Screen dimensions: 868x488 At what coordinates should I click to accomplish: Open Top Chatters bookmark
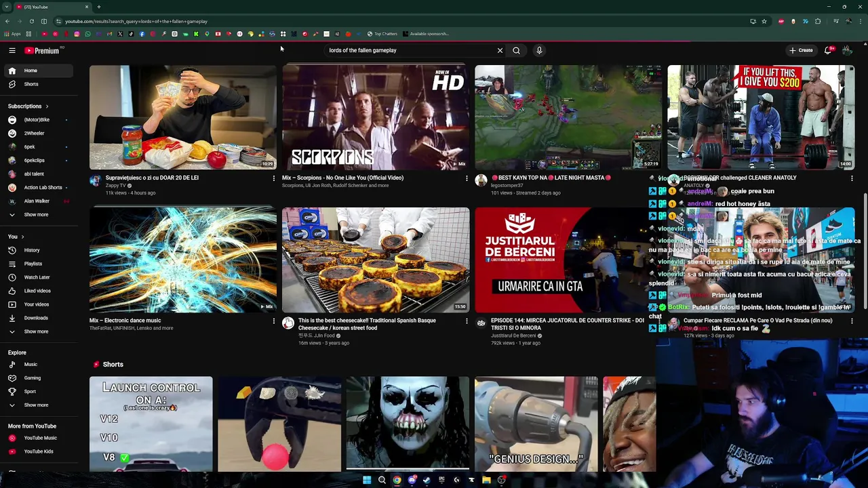click(382, 34)
